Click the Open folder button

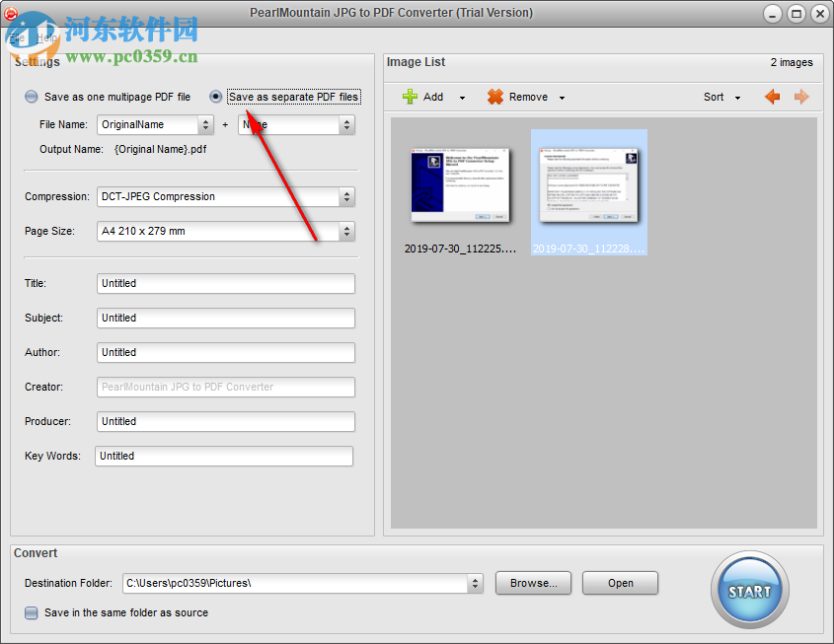(x=620, y=583)
